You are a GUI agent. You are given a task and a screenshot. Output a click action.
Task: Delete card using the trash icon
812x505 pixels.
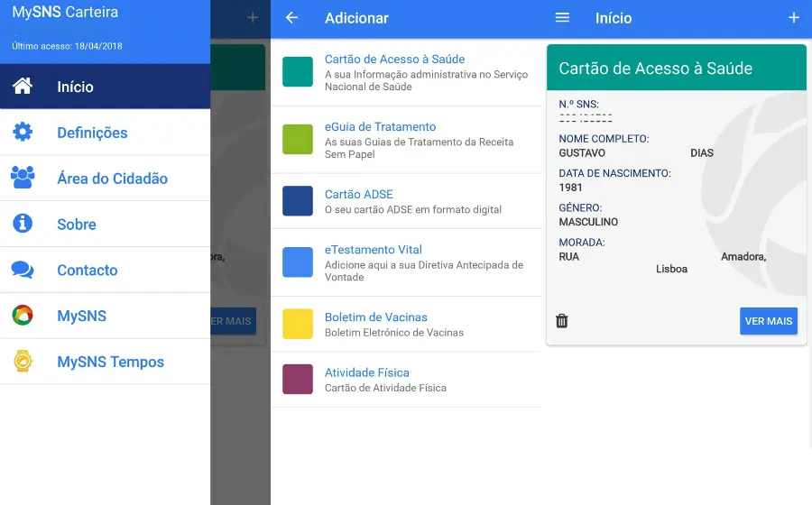[x=562, y=321]
